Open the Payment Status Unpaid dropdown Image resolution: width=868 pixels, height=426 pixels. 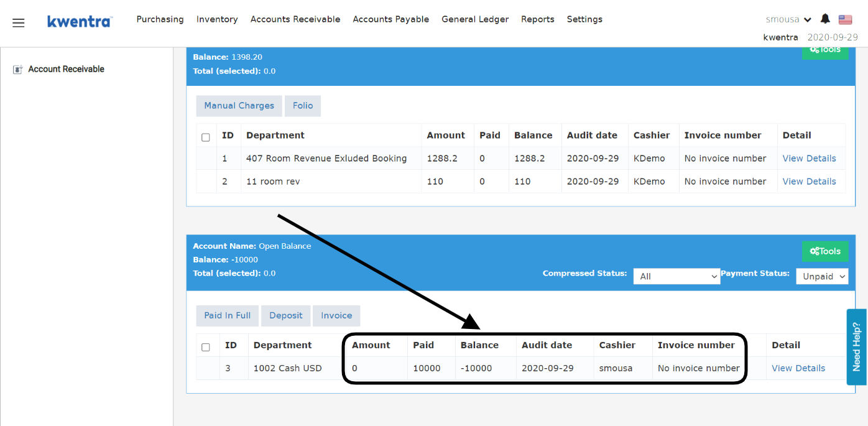822,276
